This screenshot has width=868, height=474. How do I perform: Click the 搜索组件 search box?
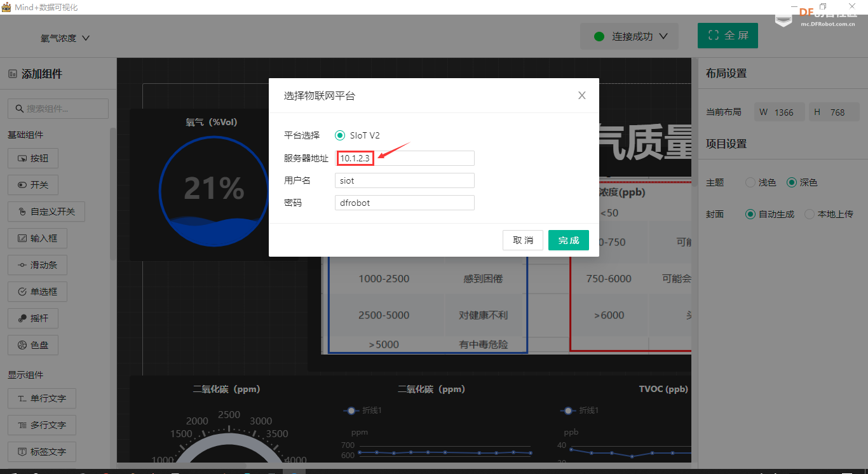point(58,109)
